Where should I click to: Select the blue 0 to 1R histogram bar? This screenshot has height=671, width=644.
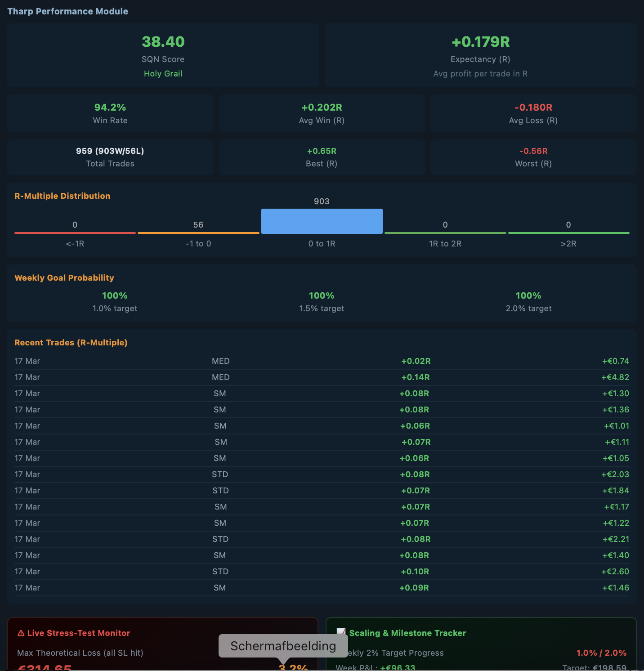point(322,221)
